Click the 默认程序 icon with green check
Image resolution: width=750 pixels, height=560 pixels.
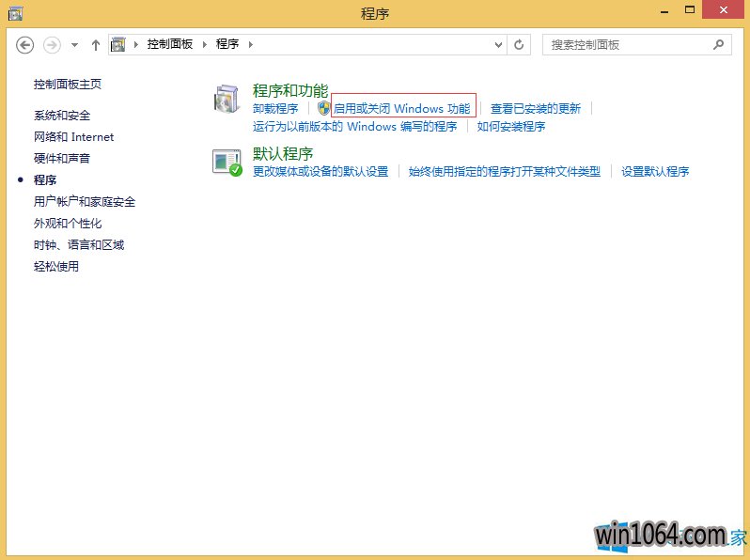point(227,163)
